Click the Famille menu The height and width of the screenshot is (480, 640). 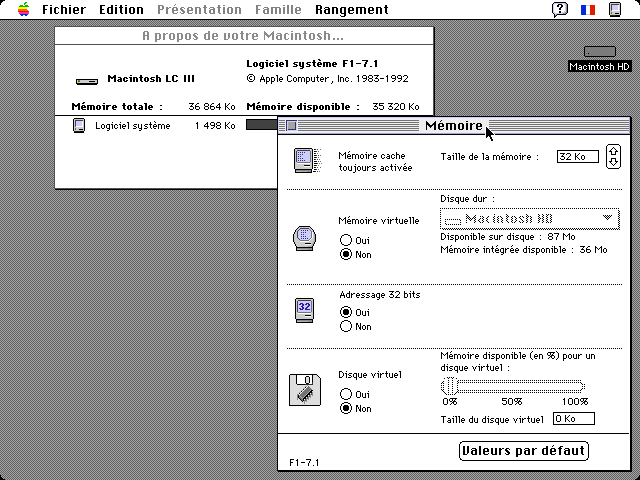click(x=278, y=9)
